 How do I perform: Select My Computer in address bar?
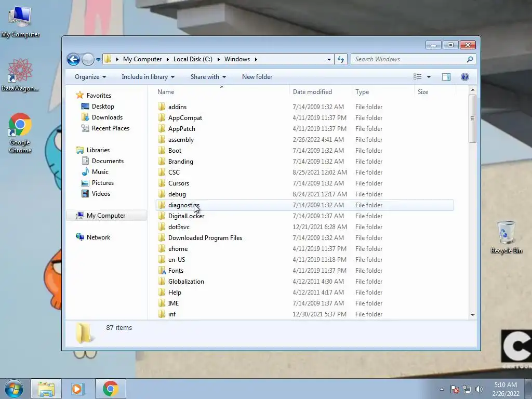coord(142,59)
